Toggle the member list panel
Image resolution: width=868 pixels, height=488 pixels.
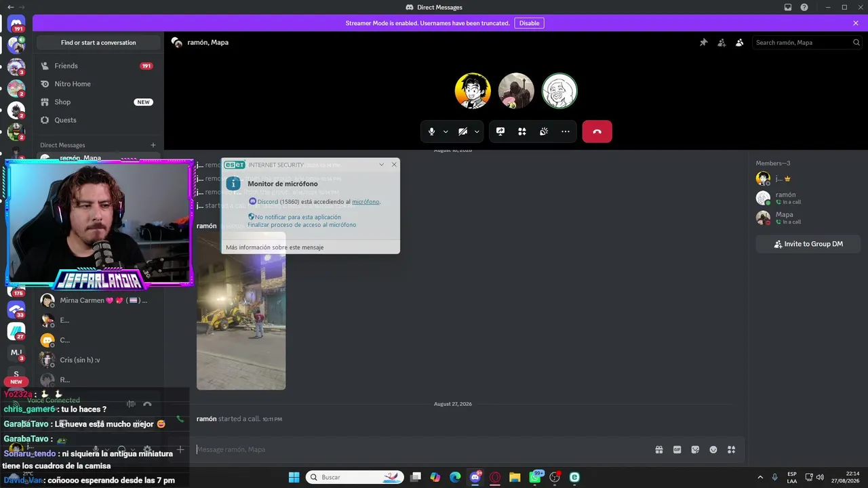tap(740, 43)
